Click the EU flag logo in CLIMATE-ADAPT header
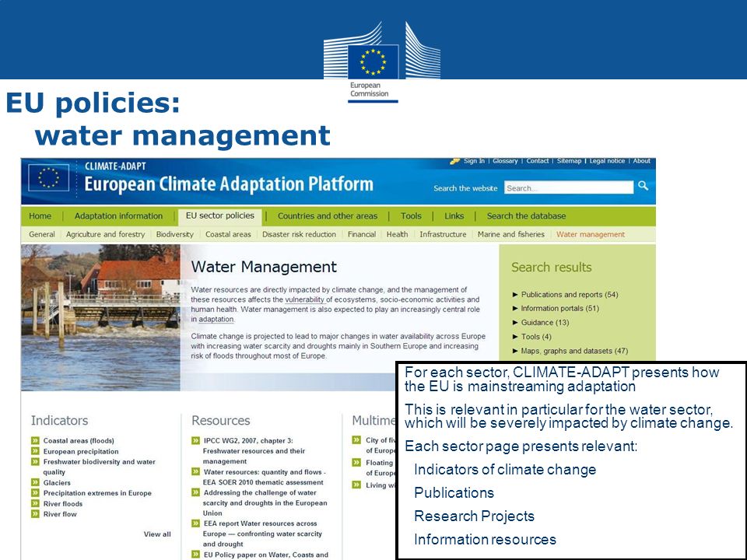 48,177
